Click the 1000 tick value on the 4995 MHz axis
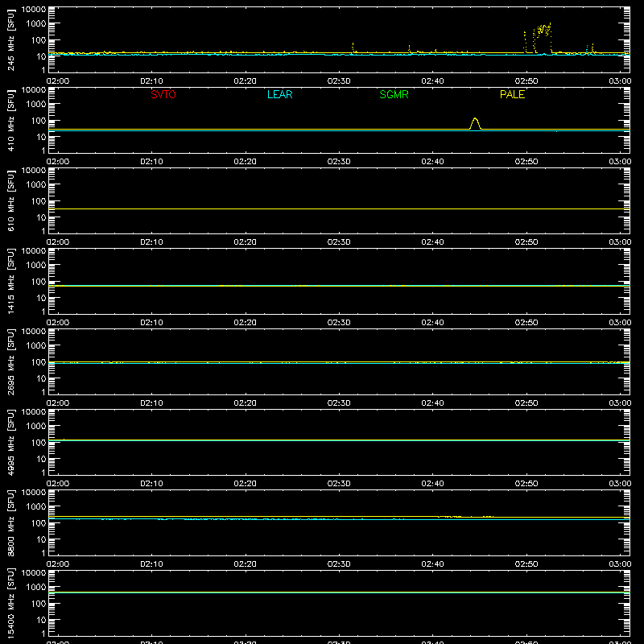This screenshot has height=644, width=644. coord(35,427)
